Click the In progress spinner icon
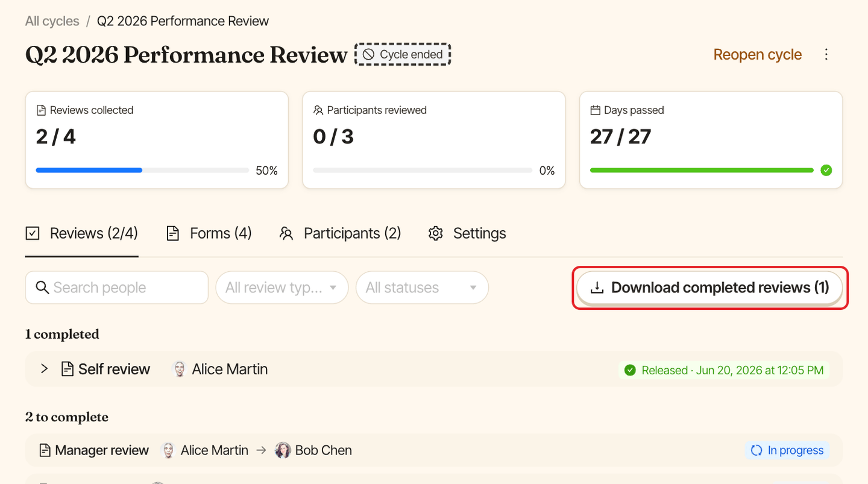The height and width of the screenshot is (484, 868). (x=756, y=450)
